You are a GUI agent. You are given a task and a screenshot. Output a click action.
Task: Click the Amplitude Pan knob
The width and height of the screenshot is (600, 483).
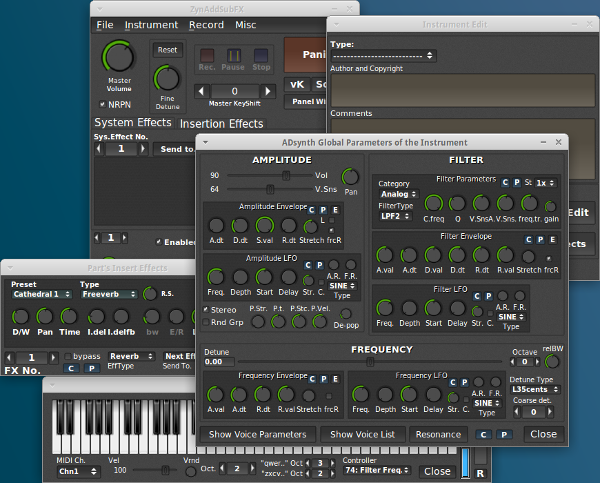(350, 177)
